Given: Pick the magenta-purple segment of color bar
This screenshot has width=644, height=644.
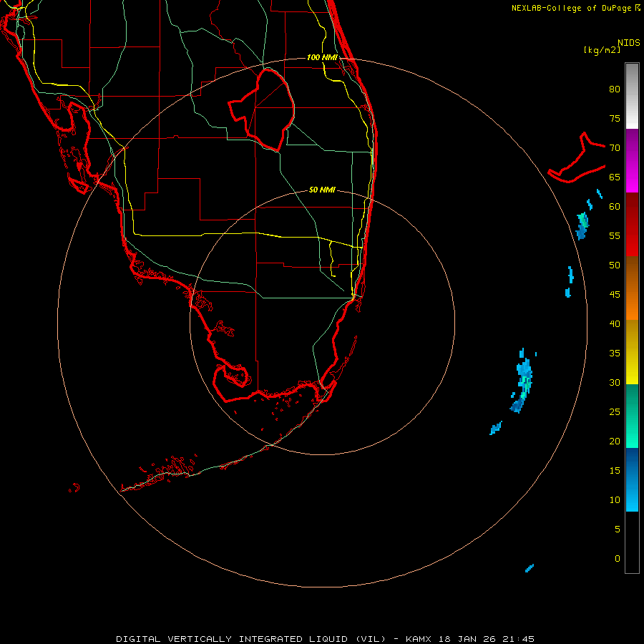Looking at the screenshot, I should [x=632, y=160].
